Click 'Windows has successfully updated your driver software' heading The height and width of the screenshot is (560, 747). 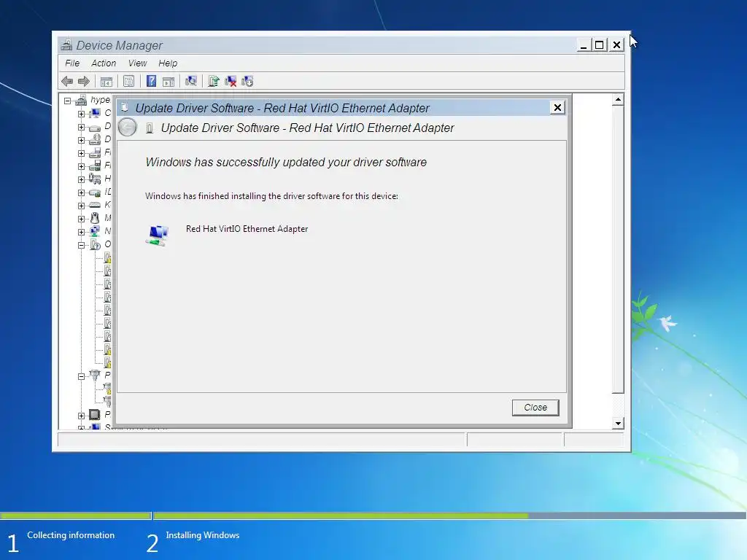tap(286, 163)
